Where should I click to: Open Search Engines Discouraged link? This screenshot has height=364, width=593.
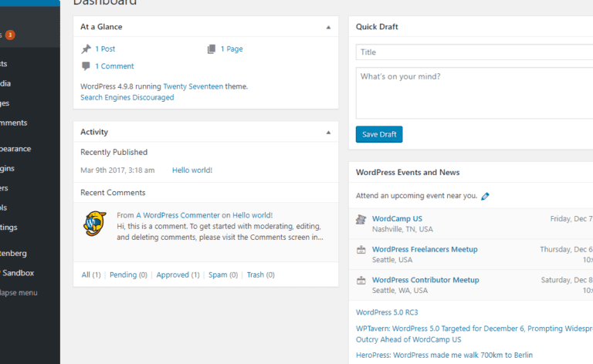[127, 98]
